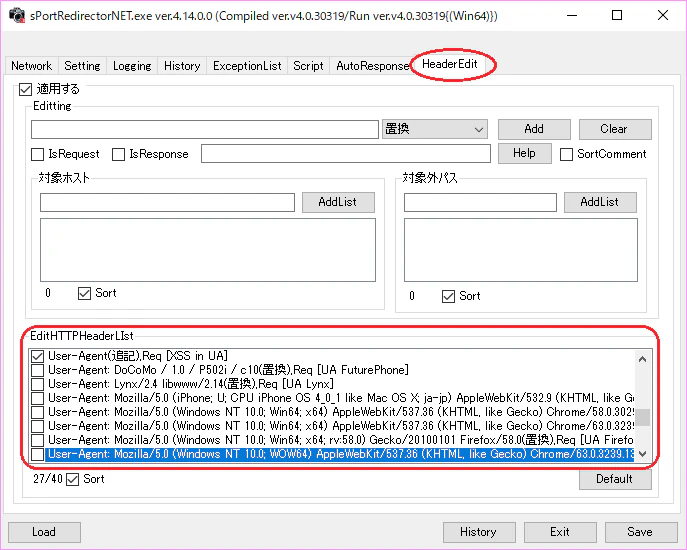Click the header list scrollbar thumb
The image size is (687, 550).
[643, 417]
